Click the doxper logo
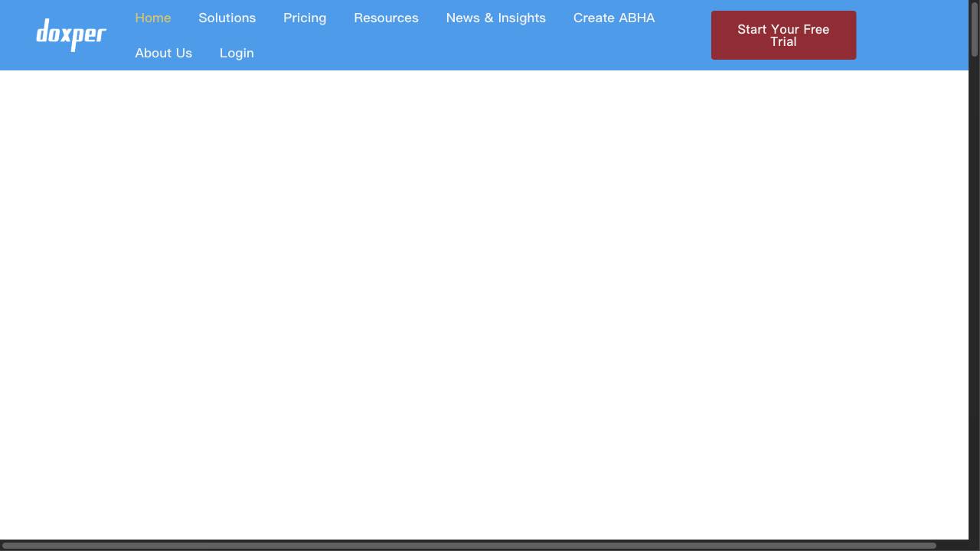The height and width of the screenshot is (551, 980). click(71, 35)
